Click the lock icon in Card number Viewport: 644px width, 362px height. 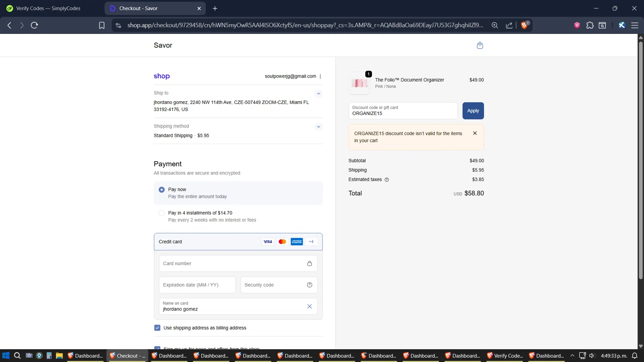click(x=310, y=263)
